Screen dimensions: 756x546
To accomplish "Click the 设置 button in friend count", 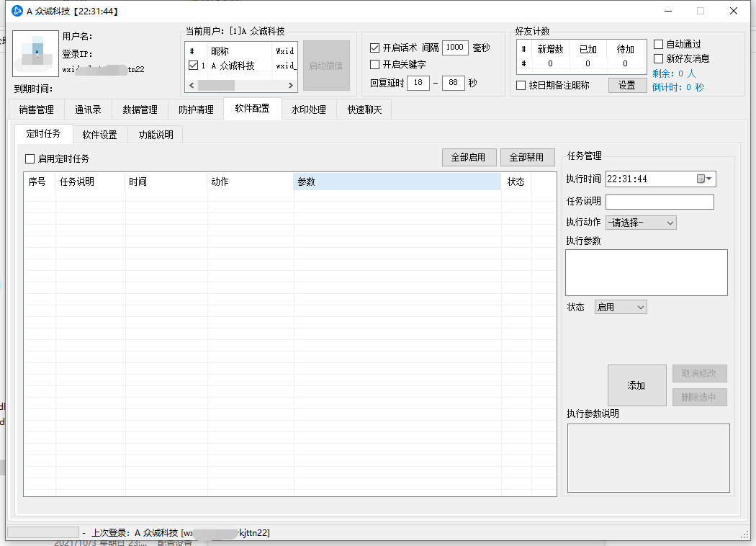I will [x=626, y=85].
